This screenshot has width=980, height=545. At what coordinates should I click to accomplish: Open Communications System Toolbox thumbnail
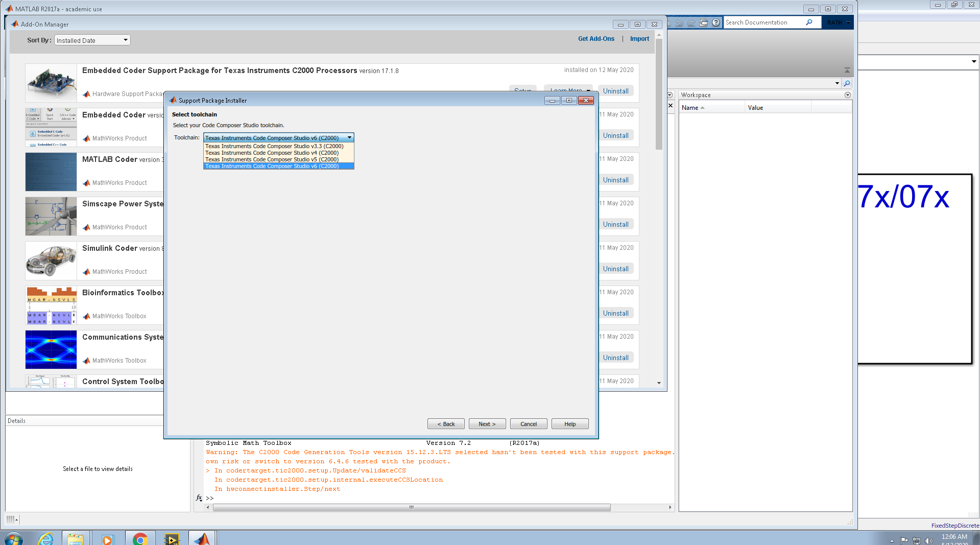click(x=51, y=349)
